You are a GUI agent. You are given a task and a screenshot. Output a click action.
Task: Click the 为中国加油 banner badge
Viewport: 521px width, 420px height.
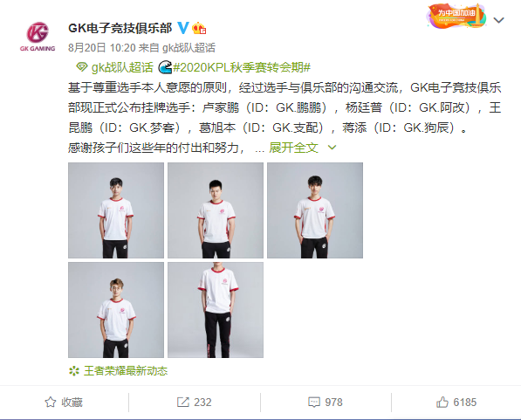(456, 16)
